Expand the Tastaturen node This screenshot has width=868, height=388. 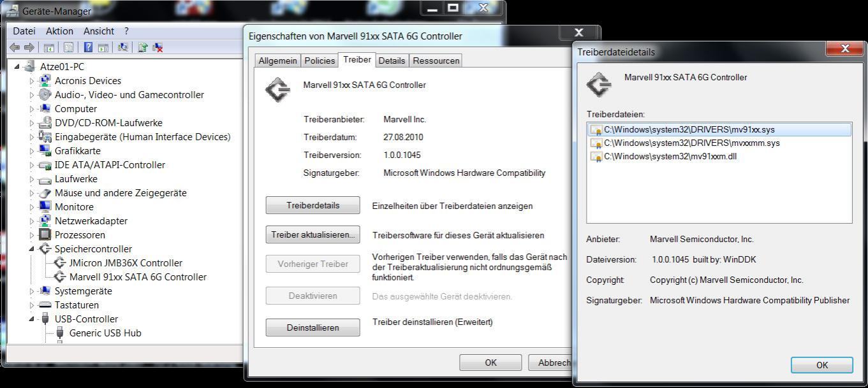32,305
